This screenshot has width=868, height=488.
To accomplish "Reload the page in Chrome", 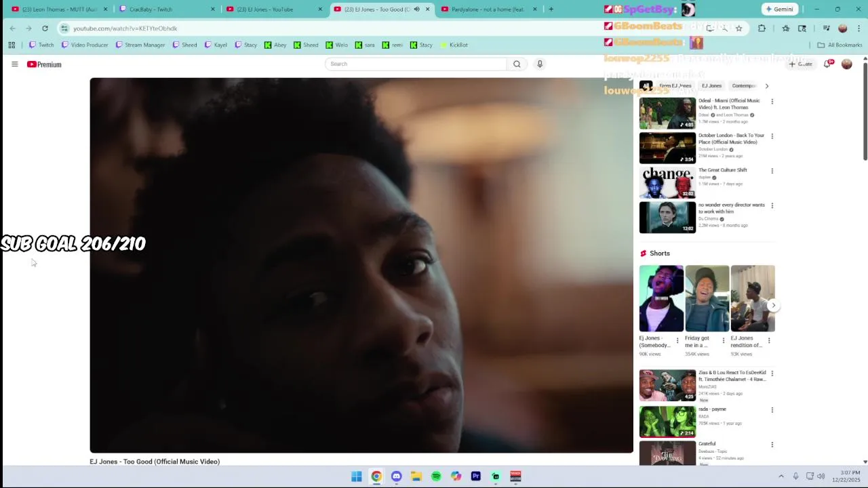I will point(45,28).
